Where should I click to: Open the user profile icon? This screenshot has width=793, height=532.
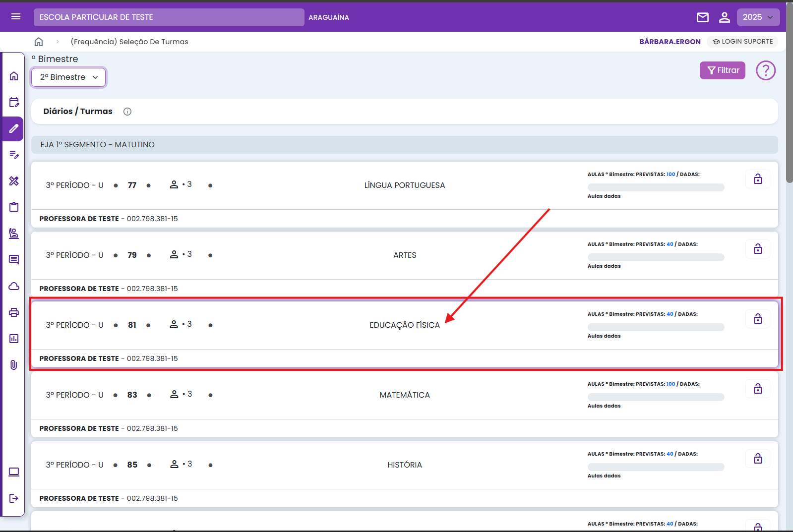click(724, 17)
